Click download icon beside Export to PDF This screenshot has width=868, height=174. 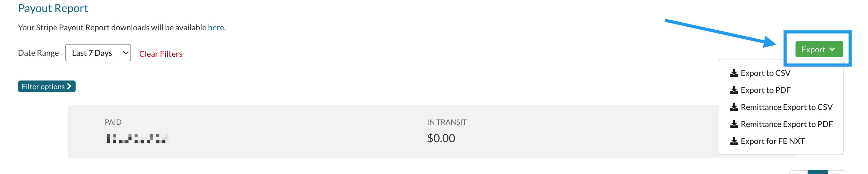pos(734,90)
